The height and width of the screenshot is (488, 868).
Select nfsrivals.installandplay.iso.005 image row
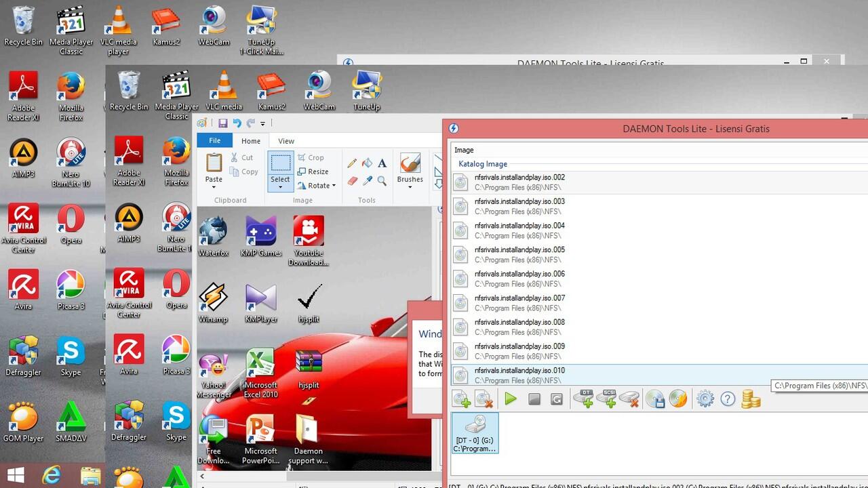pos(659,255)
